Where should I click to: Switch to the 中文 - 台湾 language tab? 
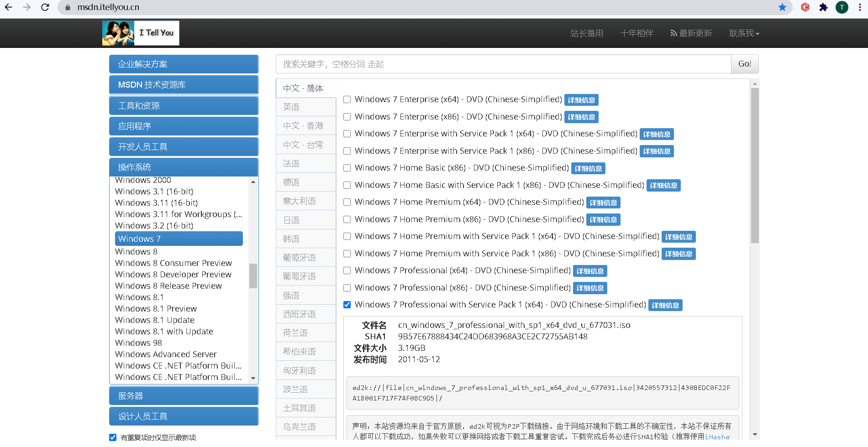pos(305,145)
